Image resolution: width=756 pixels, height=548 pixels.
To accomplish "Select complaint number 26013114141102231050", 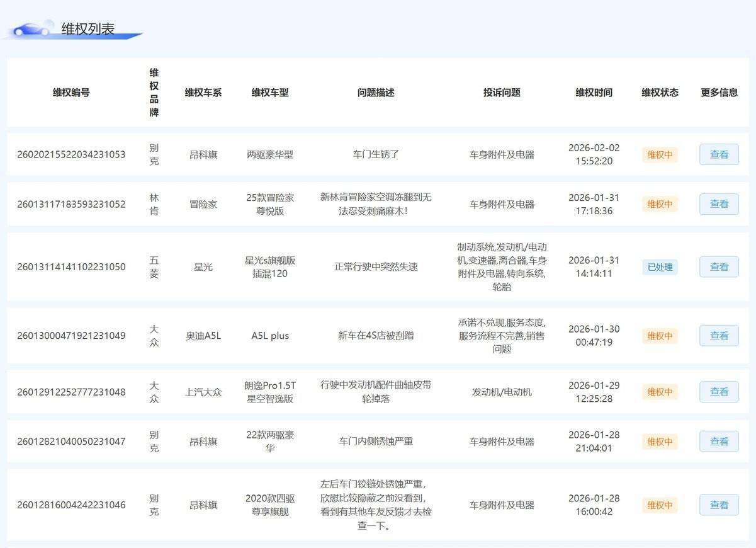I will pyautogui.click(x=71, y=267).
